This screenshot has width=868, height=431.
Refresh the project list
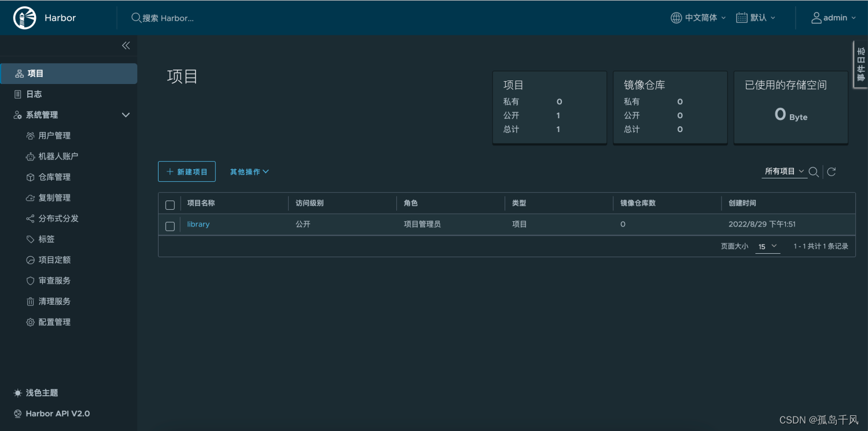pyautogui.click(x=832, y=172)
